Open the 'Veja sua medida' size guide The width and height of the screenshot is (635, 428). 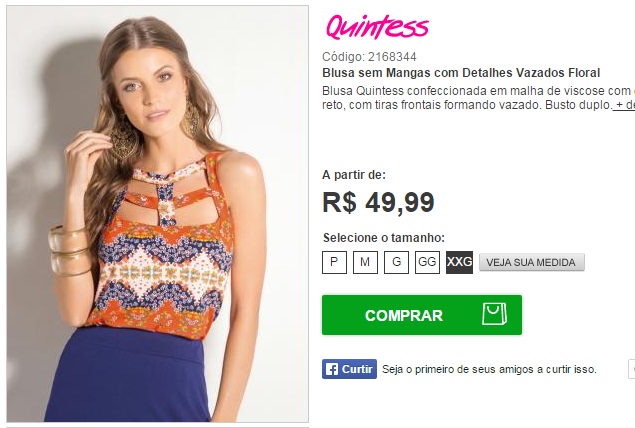(x=532, y=262)
